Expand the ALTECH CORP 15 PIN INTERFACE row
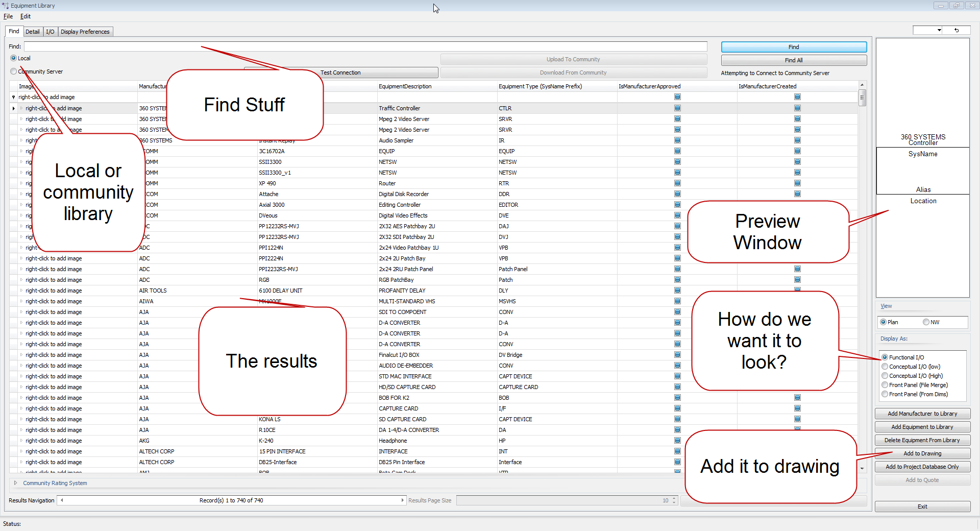980x531 pixels. [21, 451]
